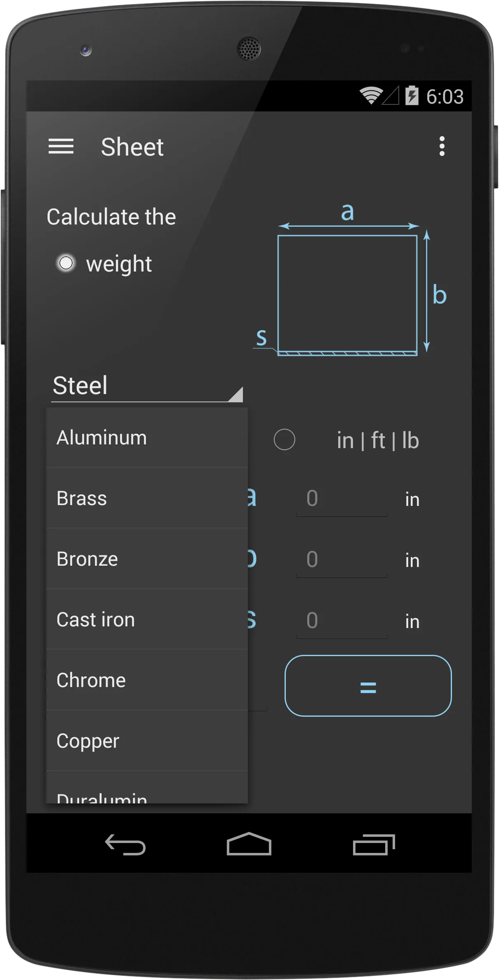
Task: Open the hamburger navigation menu
Action: [61, 147]
